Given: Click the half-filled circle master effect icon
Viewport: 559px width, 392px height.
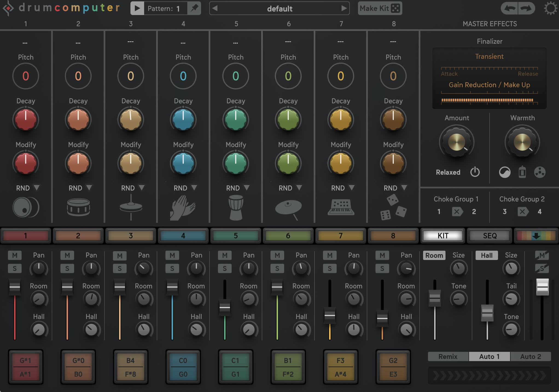Looking at the screenshot, I should [505, 172].
